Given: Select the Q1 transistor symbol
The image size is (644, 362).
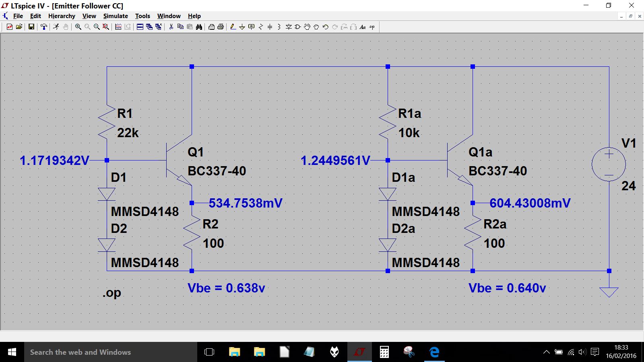Looking at the screenshot, I should tap(179, 160).
